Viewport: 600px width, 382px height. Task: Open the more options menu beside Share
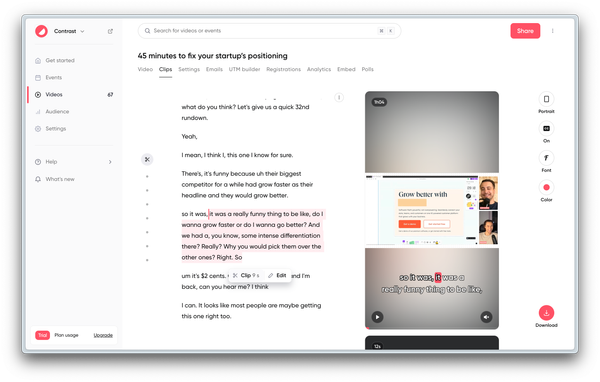click(x=553, y=31)
